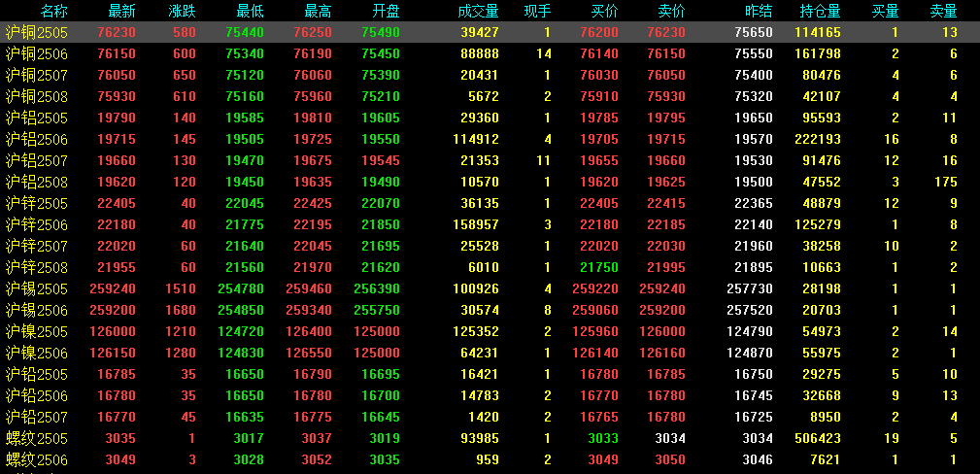980x474 pixels.
Task: Click open interest 29275 of 沪铅2505
Action: 822,375
